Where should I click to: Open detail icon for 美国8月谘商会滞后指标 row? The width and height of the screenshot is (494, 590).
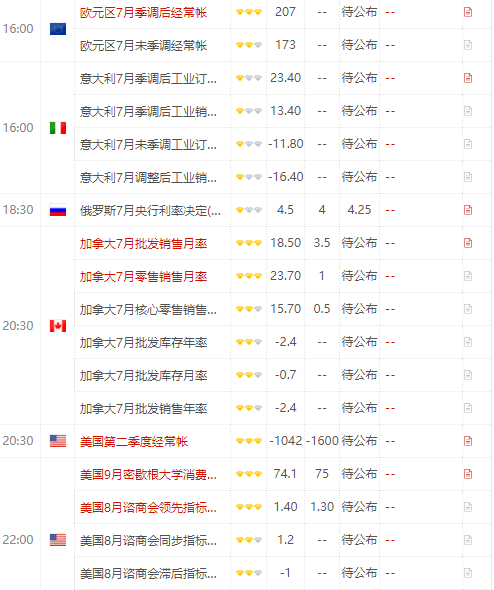[x=468, y=573]
